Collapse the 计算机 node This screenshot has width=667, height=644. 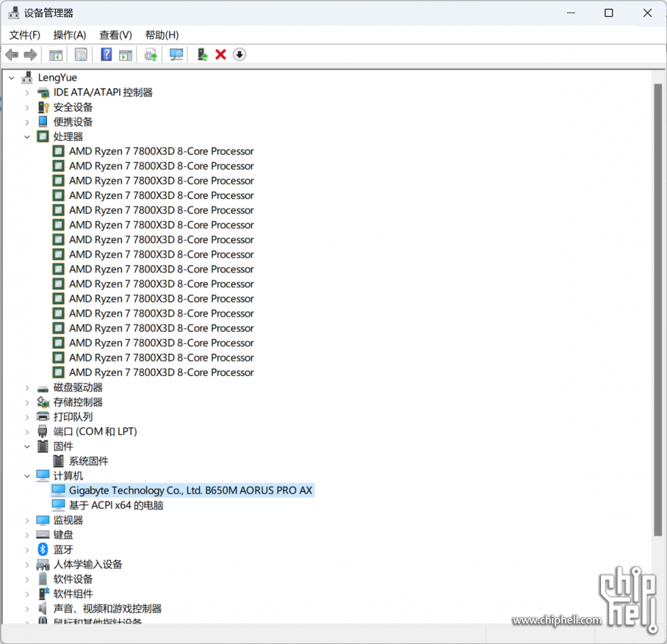pyautogui.click(x=27, y=476)
